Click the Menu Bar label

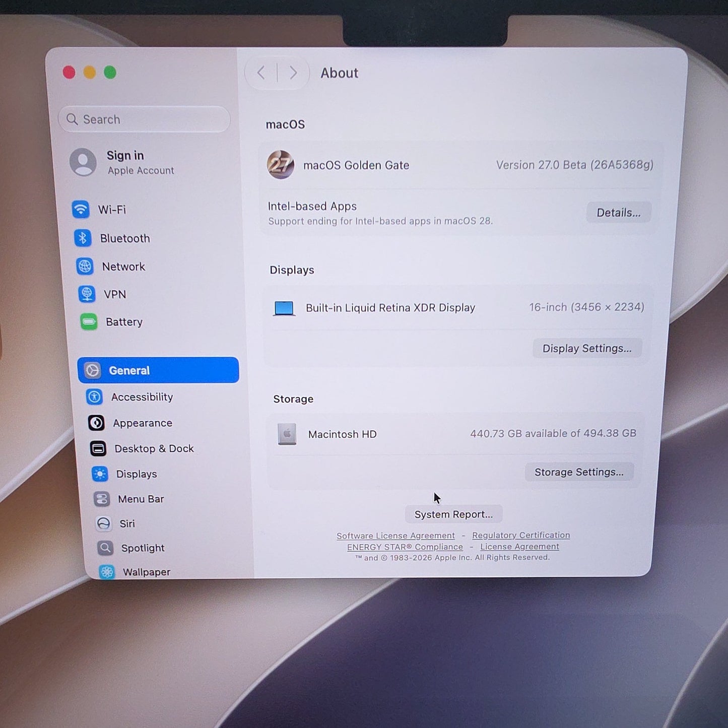pos(141,499)
